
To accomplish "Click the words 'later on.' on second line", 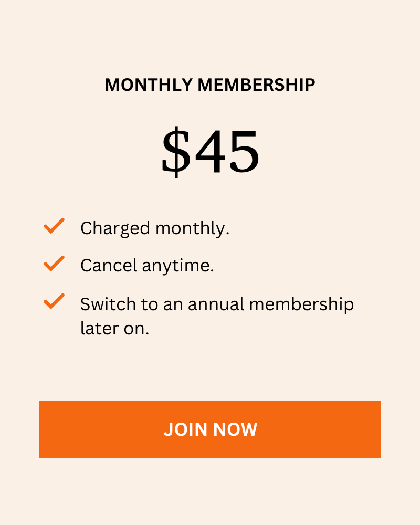I will (x=114, y=328).
